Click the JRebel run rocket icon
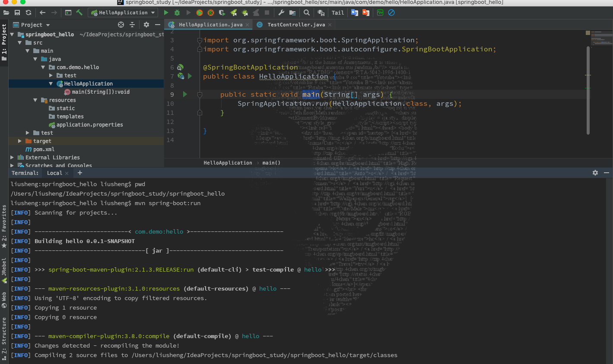Screen dimensions: 613x364 click(234, 13)
